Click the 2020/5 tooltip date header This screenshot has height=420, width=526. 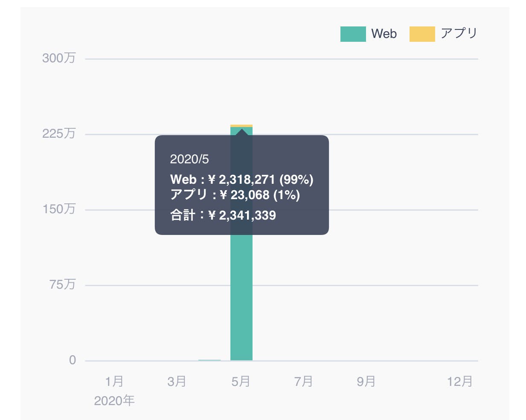coord(189,159)
